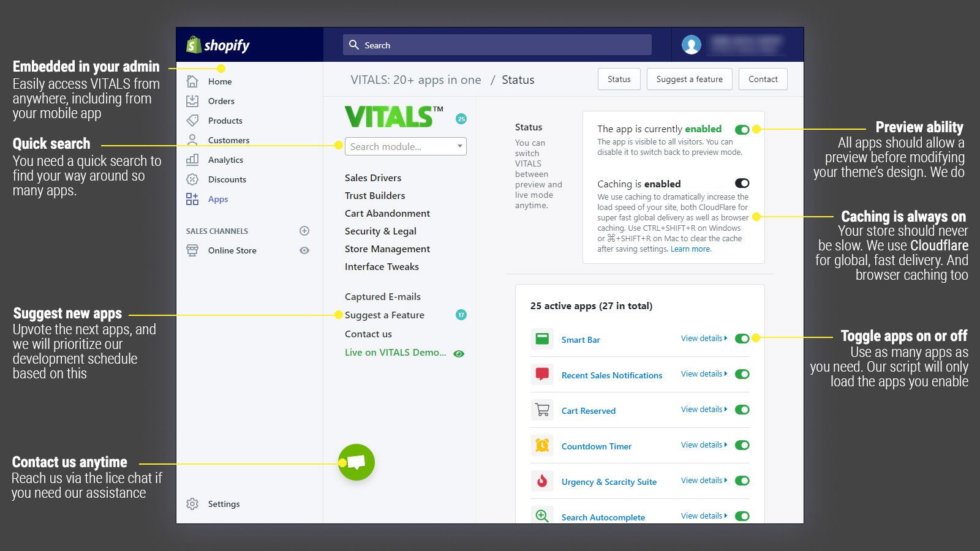The image size is (980, 551).
Task: View live VITALS Demo eye icon
Action: point(459,353)
